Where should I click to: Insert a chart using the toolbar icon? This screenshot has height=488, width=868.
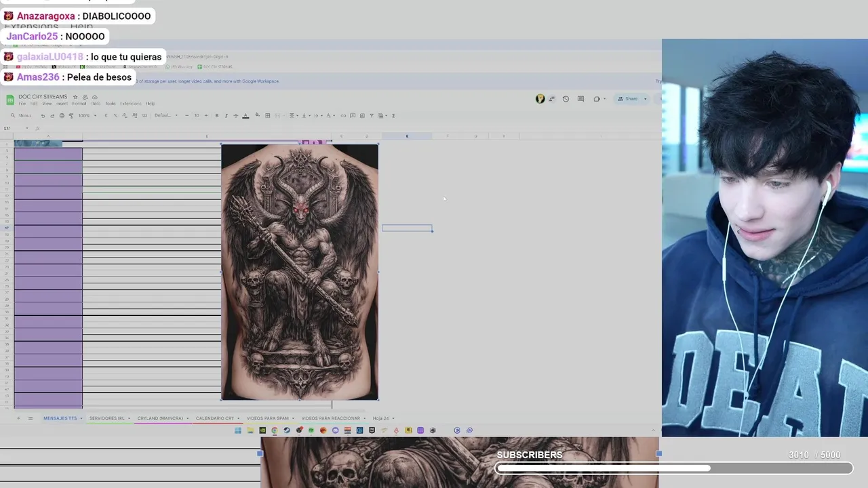pyautogui.click(x=362, y=115)
